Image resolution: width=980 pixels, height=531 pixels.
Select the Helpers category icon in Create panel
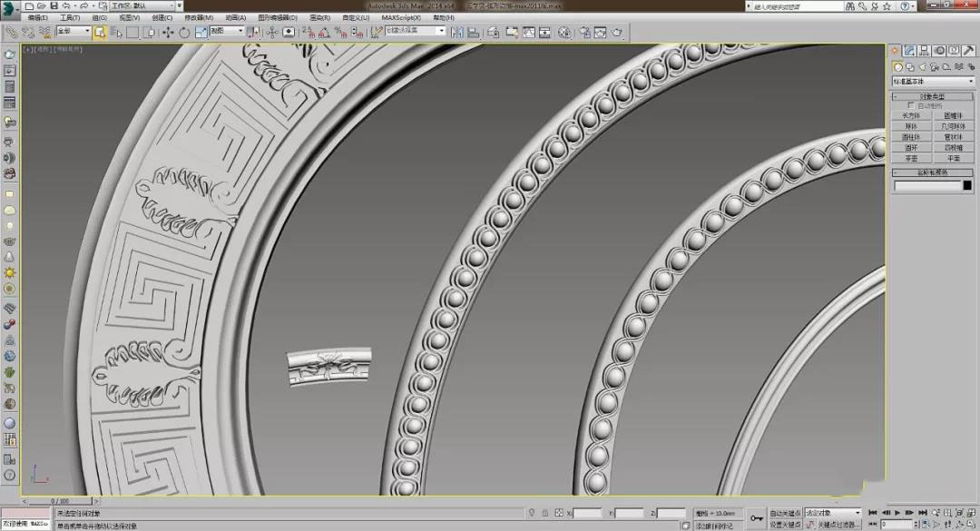click(x=946, y=67)
